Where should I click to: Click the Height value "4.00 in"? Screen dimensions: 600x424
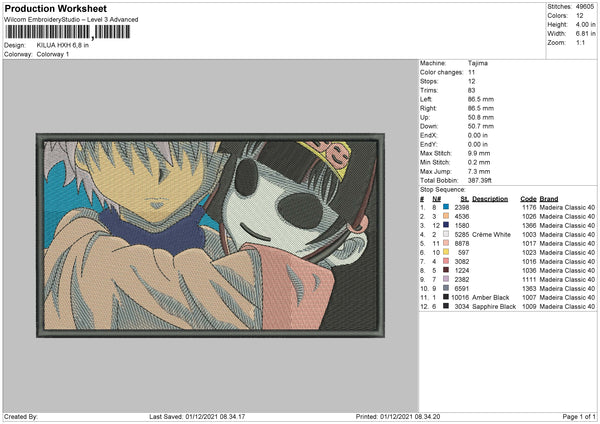point(585,24)
